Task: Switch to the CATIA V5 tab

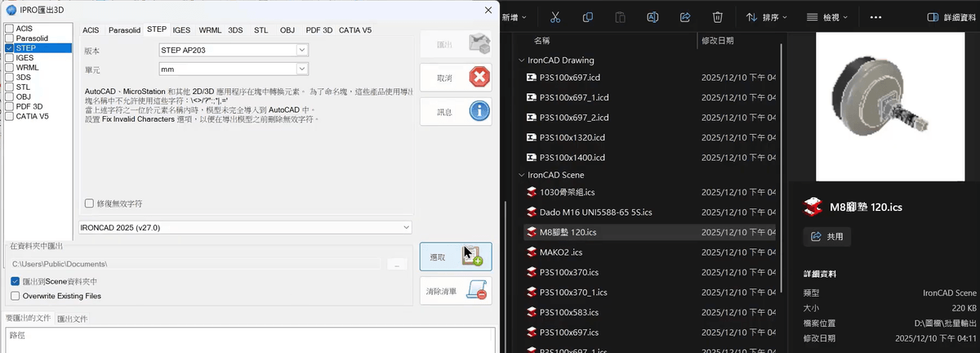Action: pyautogui.click(x=355, y=30)
